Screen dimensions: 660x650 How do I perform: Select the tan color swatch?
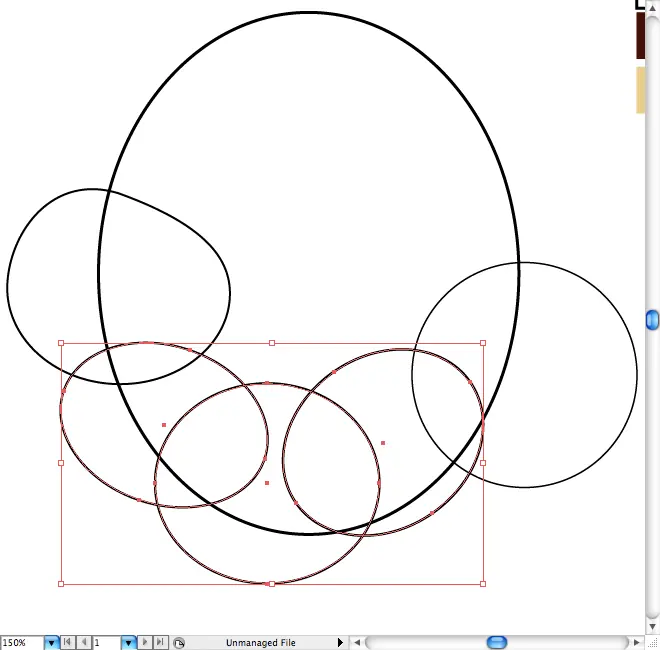pos(640,90)
